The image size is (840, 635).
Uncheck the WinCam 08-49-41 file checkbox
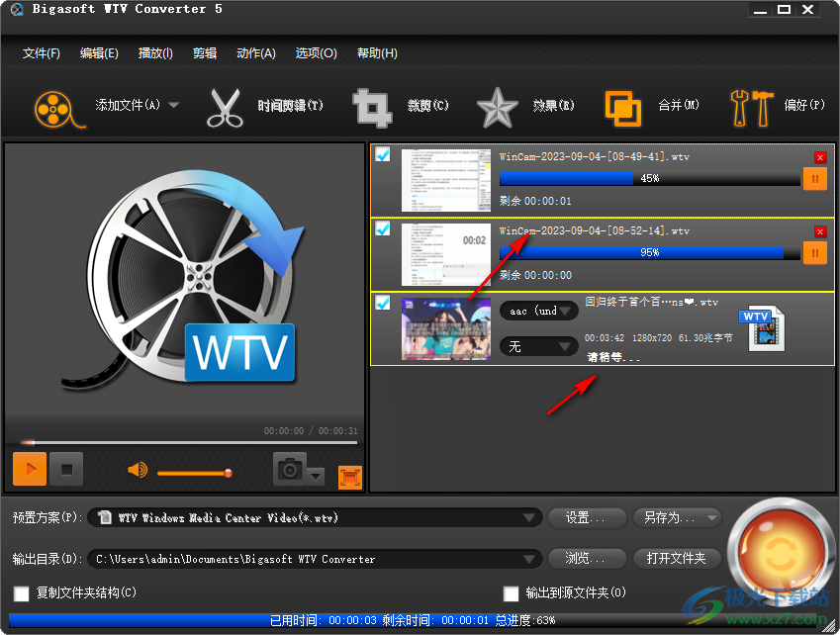point(383,154)
